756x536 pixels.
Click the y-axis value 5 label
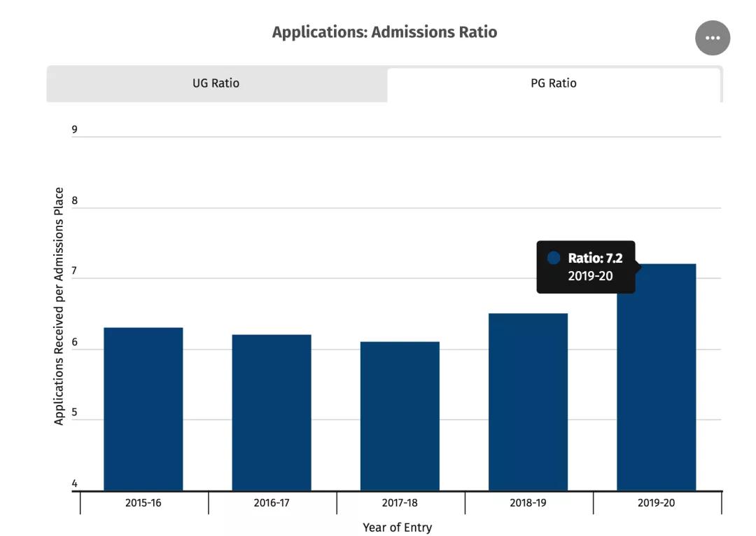[x=74, y=413]
